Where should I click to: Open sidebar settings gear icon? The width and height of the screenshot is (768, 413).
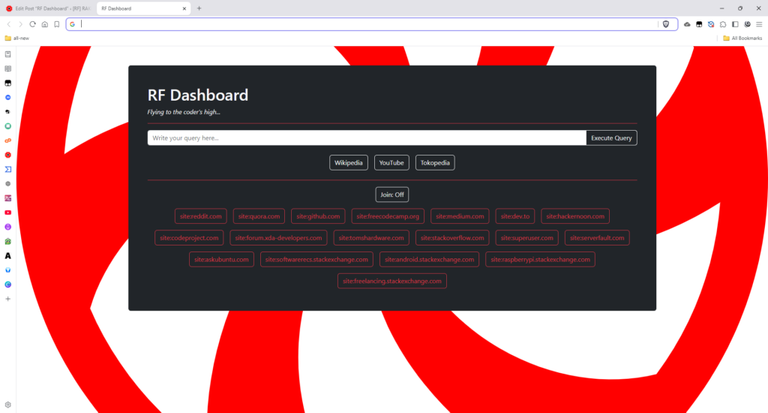pos(8,405)
